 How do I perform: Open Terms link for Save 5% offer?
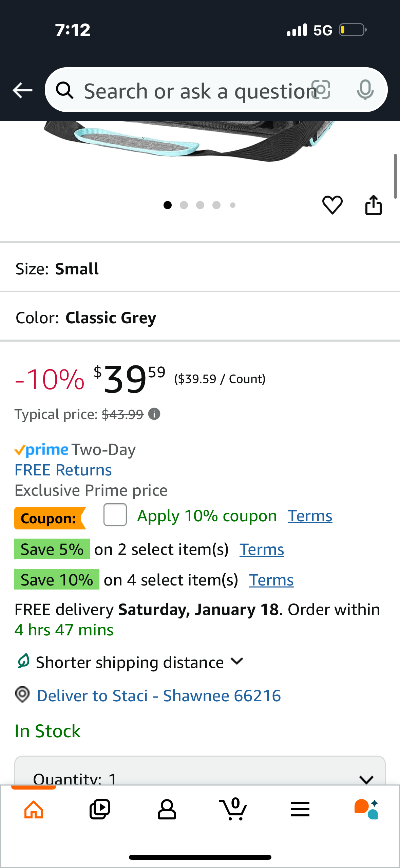coord(262,549)
